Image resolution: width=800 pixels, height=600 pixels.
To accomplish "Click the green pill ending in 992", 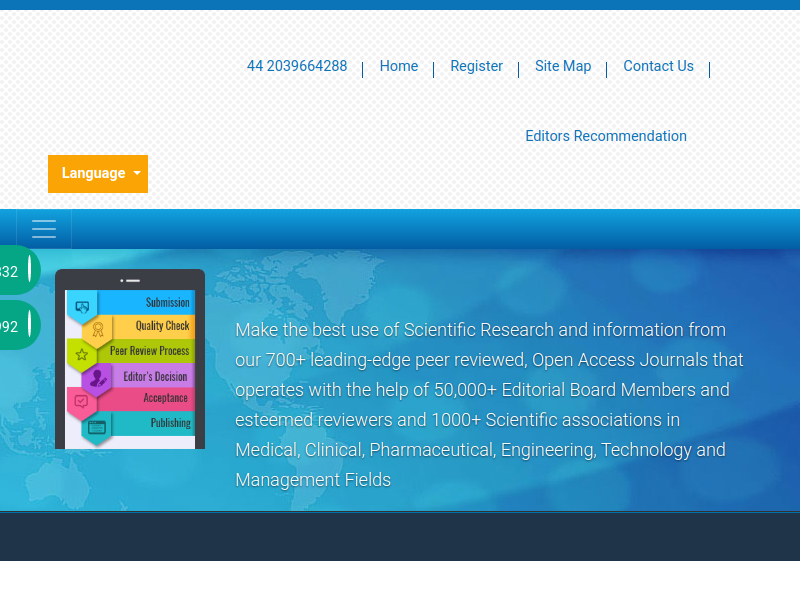I will coord(14,326).
